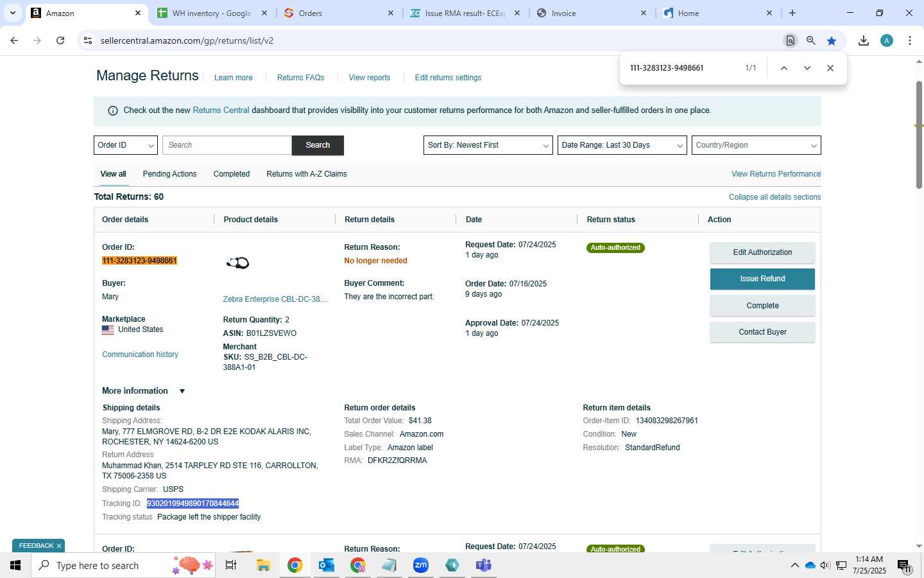The image size is (924, 578).
Task: Go to previous find result
Action: [783, 68]
